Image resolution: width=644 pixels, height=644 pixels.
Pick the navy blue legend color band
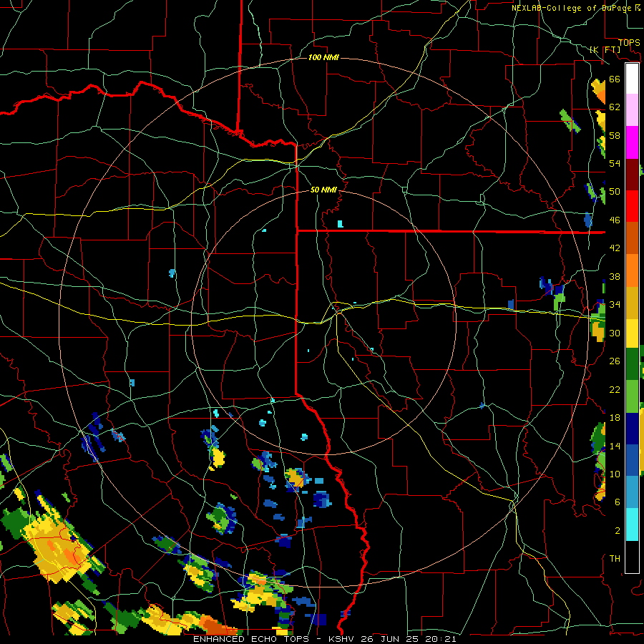(x=632, y=429)
